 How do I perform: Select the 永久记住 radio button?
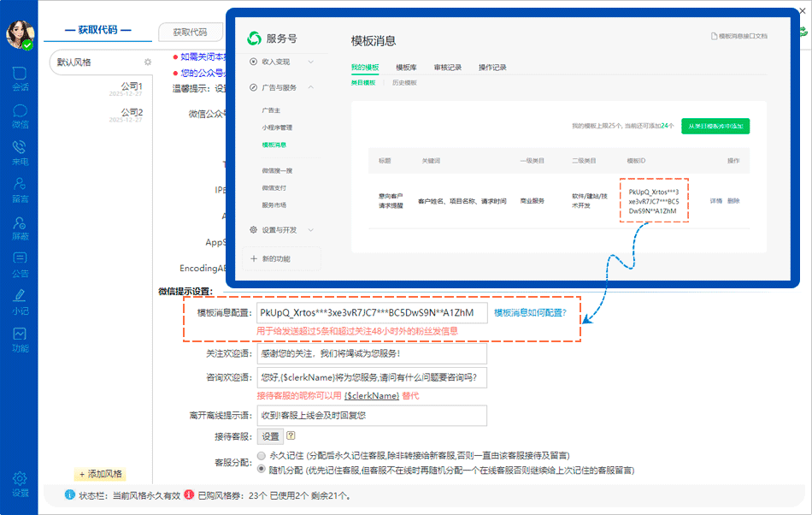tap(262, 456)
